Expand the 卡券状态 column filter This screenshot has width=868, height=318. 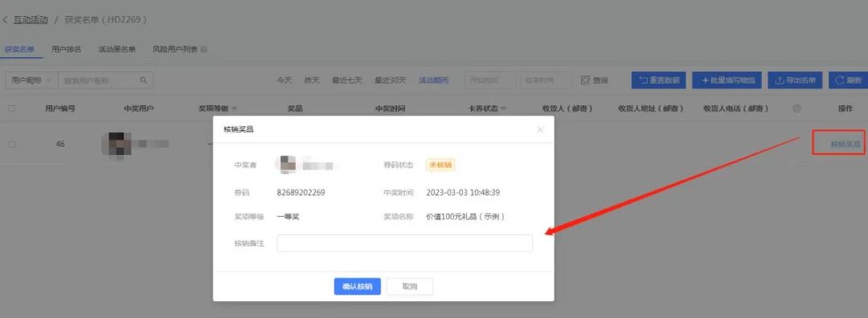tap(504, 108)
